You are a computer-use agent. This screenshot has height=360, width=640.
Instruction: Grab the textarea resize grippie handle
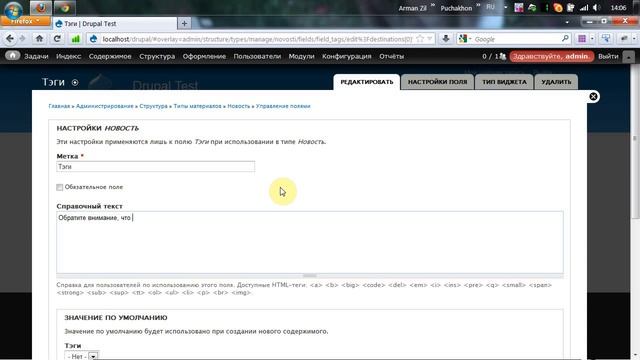(x=310, y=276)
